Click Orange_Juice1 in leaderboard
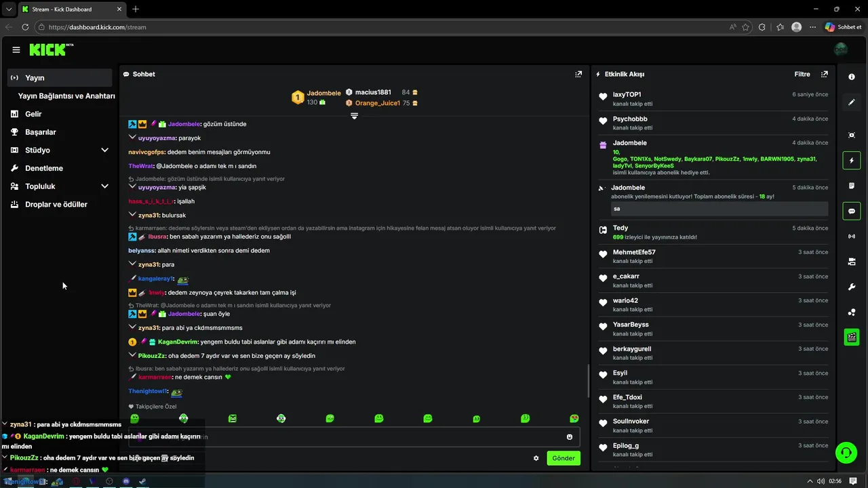The image size is (868, 488). 378,103
